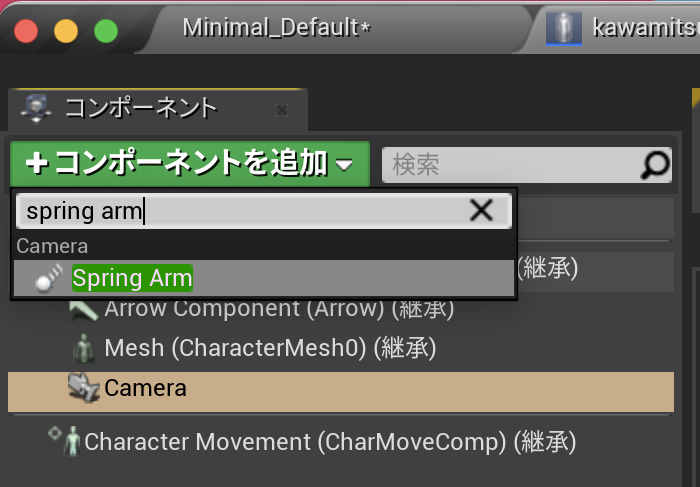Click the blueprint thumbnail icon on kawamitsu tab
The image size is (700, 487).
tap(564, 28)
